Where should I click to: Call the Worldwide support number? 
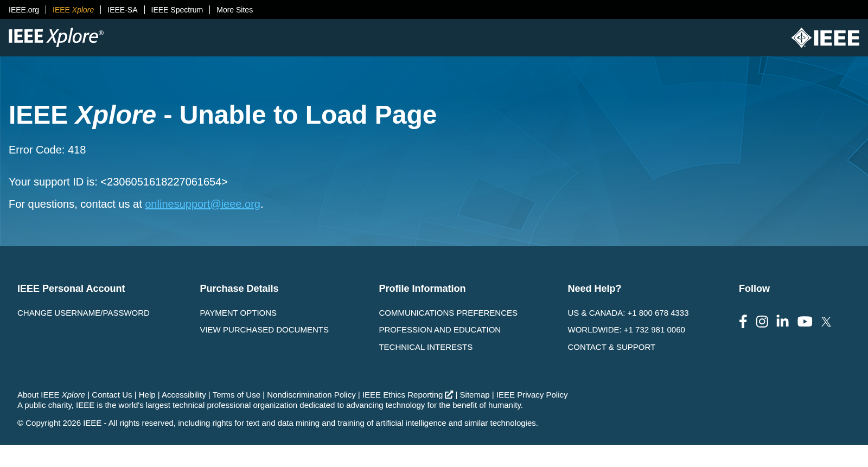pyautogui.click(x=627, y=330)
